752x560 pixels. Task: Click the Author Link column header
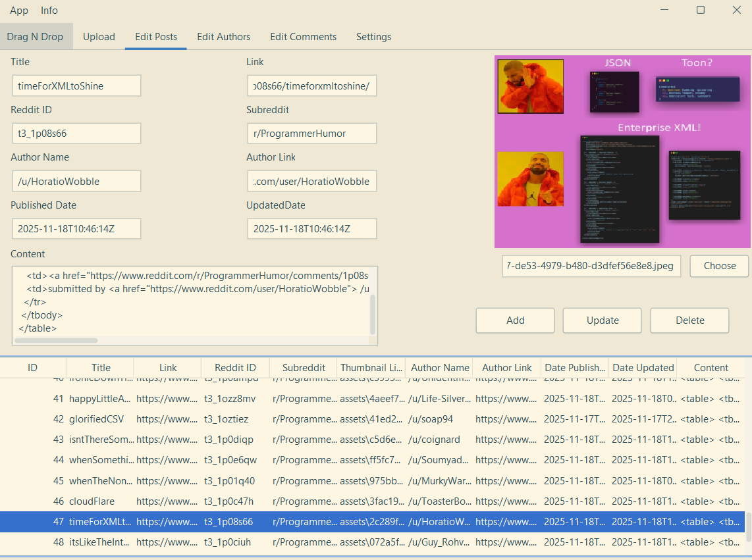(x=507, y=368)
